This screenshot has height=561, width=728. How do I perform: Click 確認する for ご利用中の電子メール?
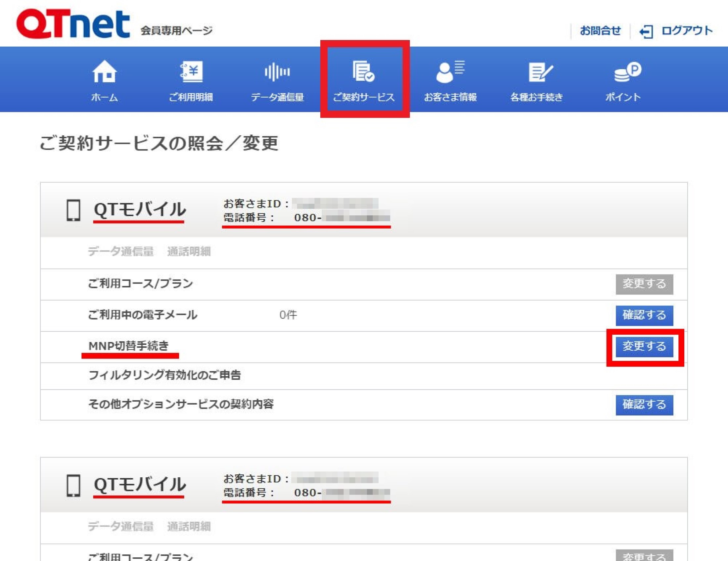[644, 316]
